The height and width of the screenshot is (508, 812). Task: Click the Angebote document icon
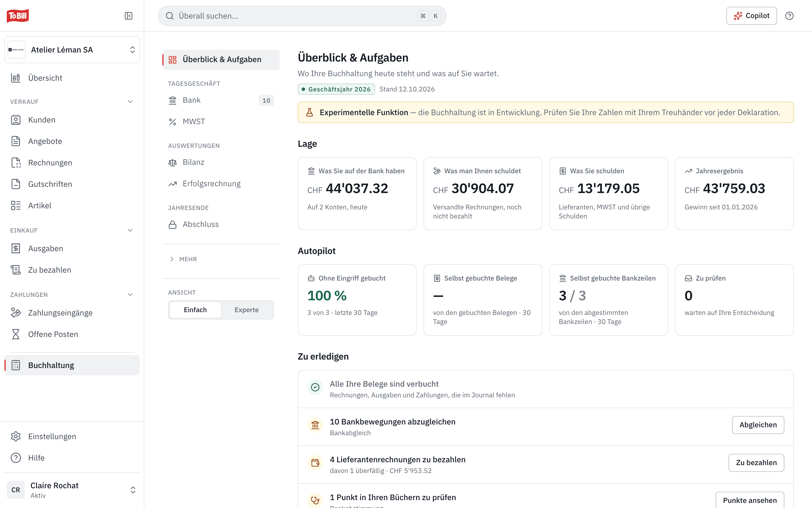coord(16,141)
